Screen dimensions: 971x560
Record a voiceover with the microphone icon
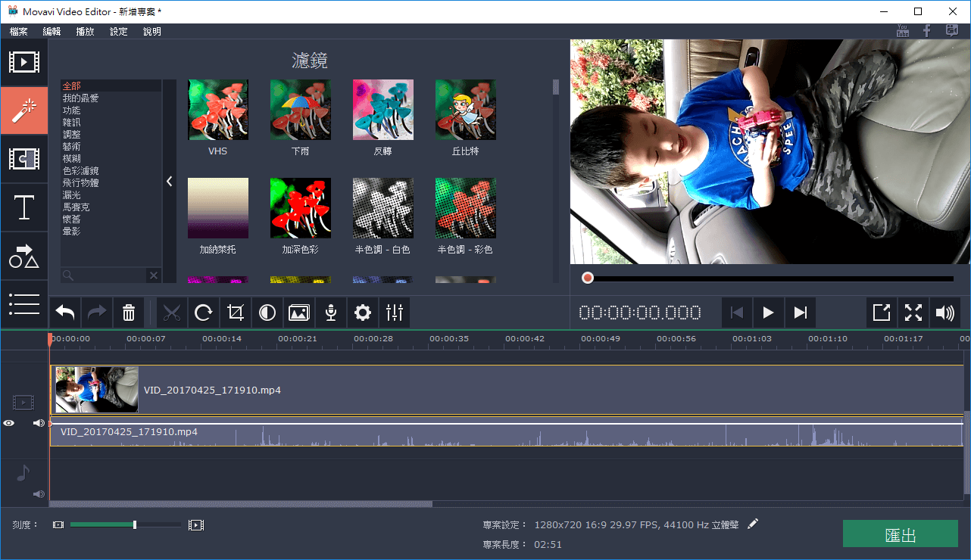click(x=330, y=312)
